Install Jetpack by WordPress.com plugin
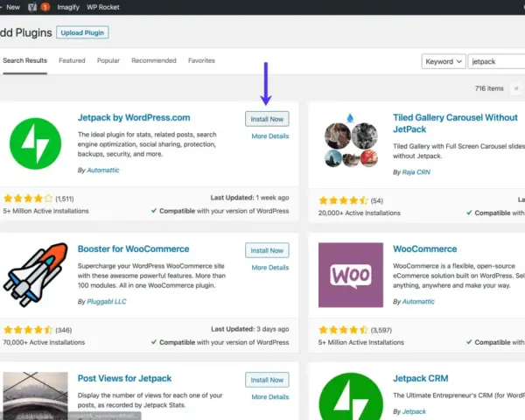 pos(267,119)
